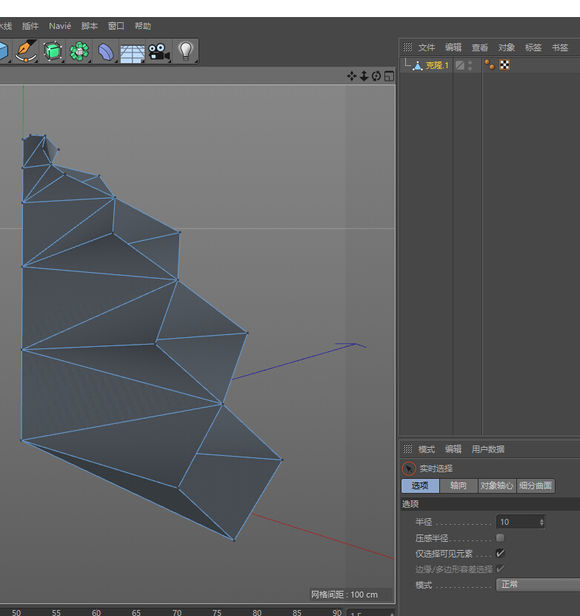Image resolution: width=580 pixels, height=616 pixels.
Task: Switch to the 细分曲面 tab
Action: [x=535, y=486]
